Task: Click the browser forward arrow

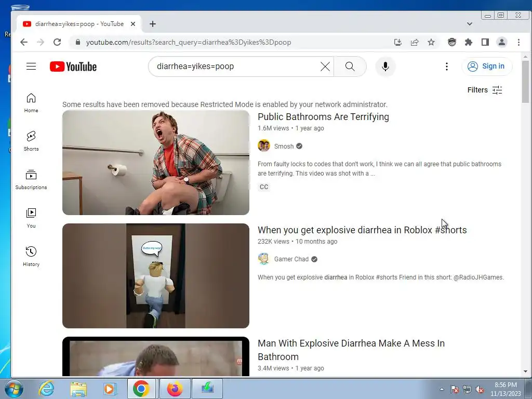Action: pos(41,42)
